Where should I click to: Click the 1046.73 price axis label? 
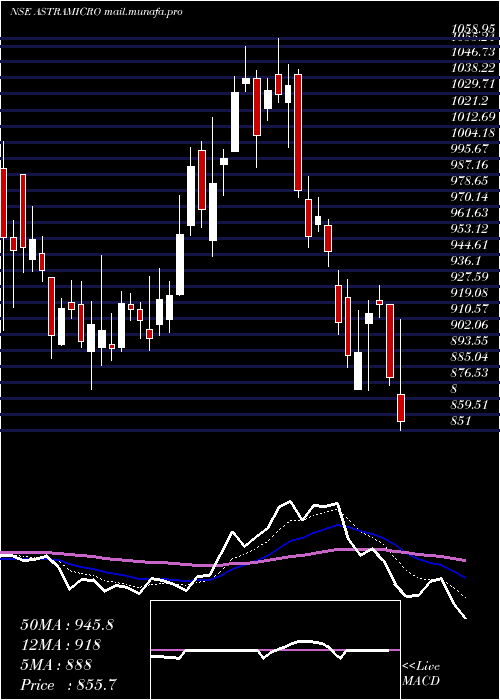474,52
